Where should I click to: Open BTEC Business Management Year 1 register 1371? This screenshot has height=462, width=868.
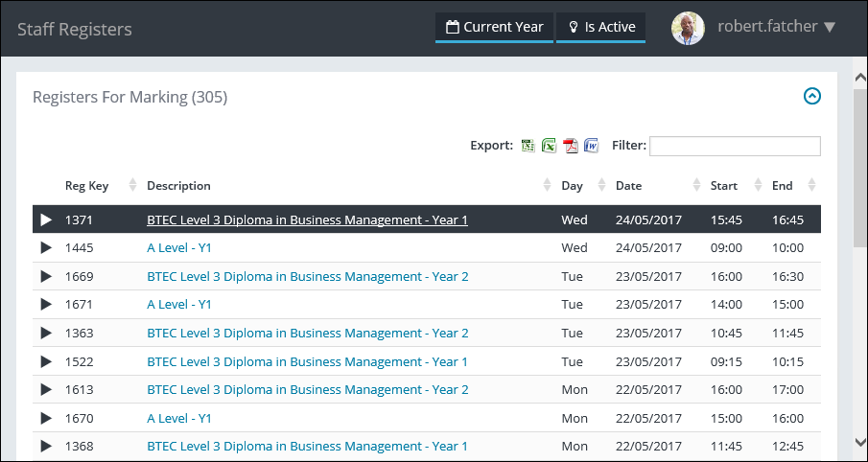tap(307, 220)
